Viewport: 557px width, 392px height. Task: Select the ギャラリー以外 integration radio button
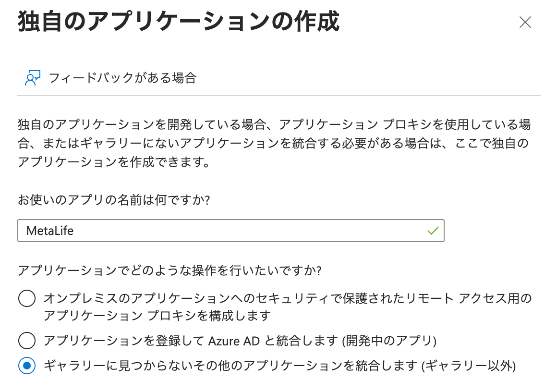tap(27, 366)
